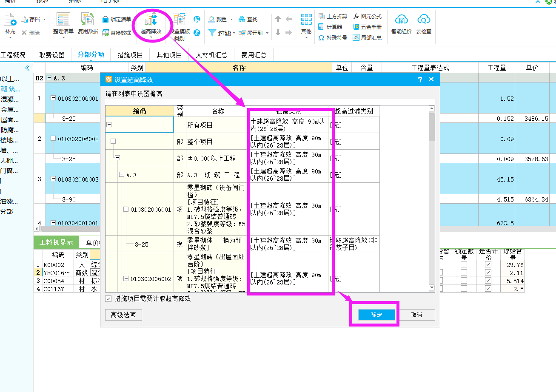Open the 存档 dropdown arrow
The height and width of the screenshot is (392, 556).
(x=44, y=20)
